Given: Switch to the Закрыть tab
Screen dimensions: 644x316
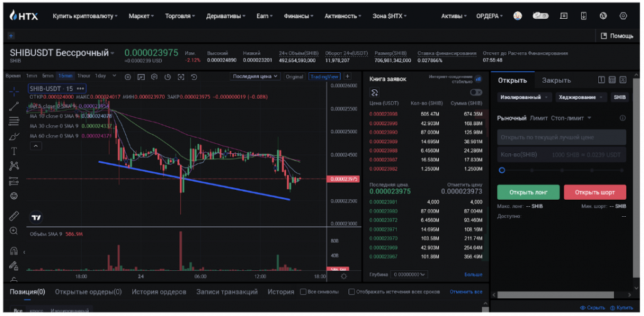Looking at the screenshot, I should (556, 80).
